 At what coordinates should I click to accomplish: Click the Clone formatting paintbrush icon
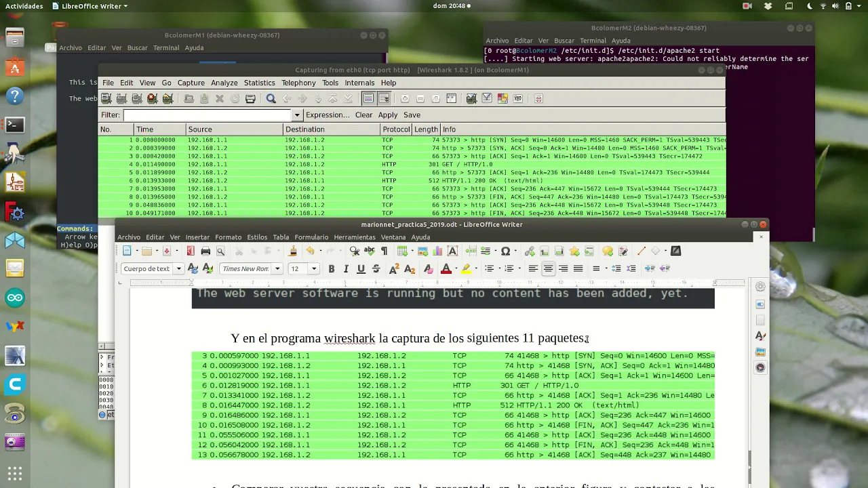coord(293,251)
